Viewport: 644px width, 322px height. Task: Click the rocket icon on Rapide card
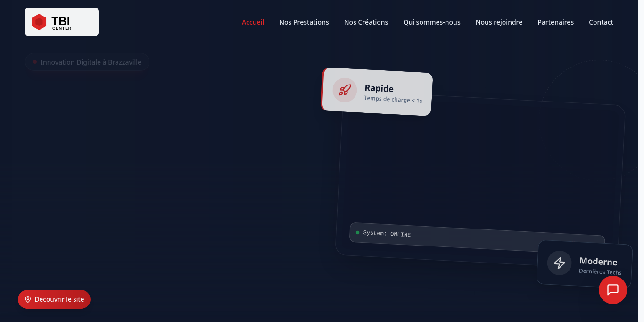click(x=345, y=90)
